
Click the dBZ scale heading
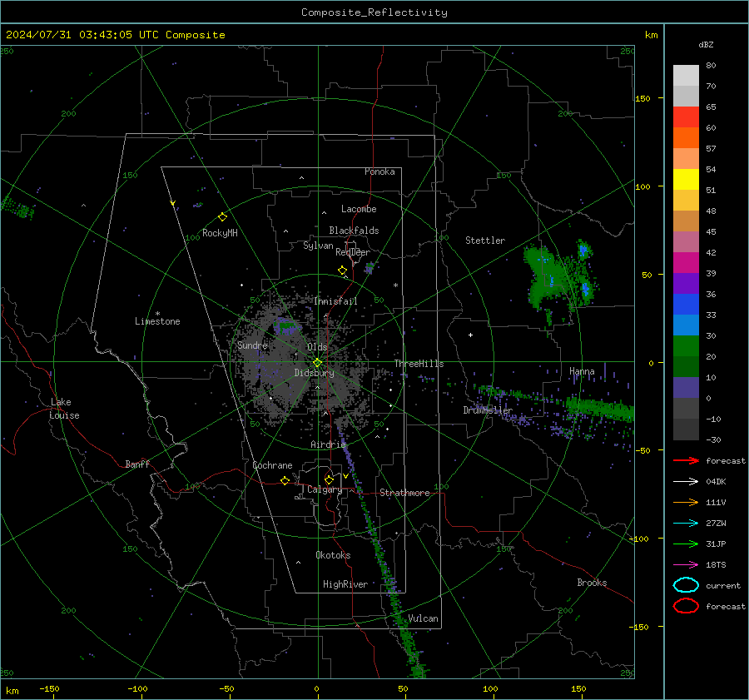[x=706, y=45]
